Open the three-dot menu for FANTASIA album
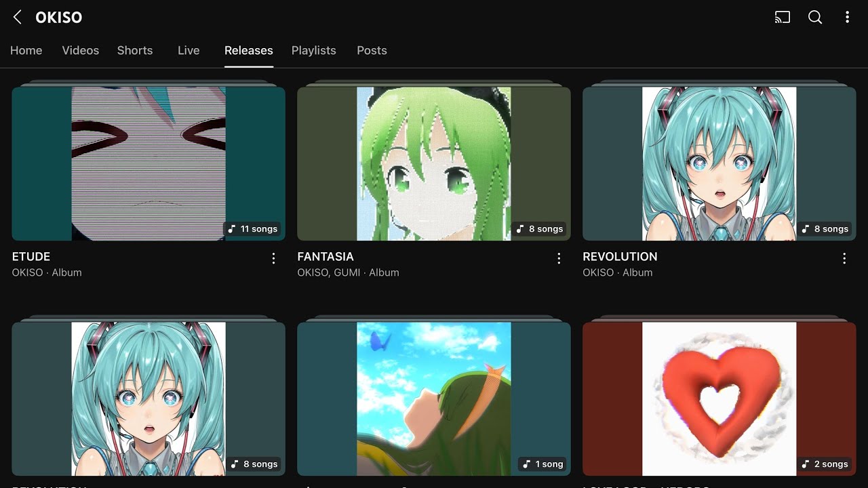Screen dimensions: 868x488 [x=559, y=258]
